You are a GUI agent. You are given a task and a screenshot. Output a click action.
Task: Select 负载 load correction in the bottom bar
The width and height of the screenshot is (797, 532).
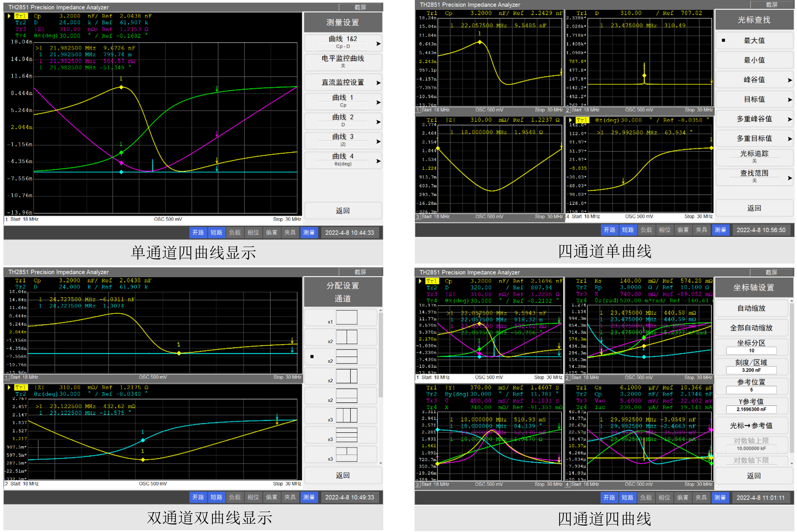[235, 233]
